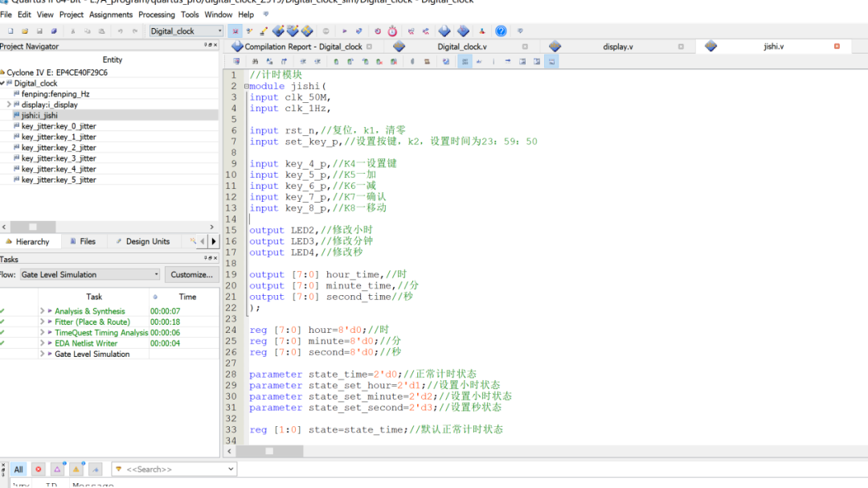868x488 pixels.
Task: Toggle the All messages filter
Action: coord(18,470)
